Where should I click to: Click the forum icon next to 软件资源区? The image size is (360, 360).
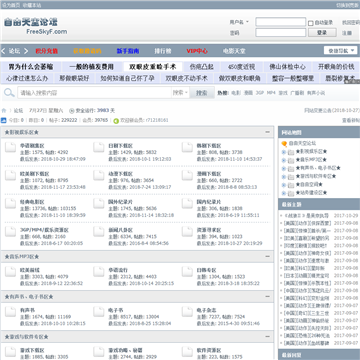[187, 351]
